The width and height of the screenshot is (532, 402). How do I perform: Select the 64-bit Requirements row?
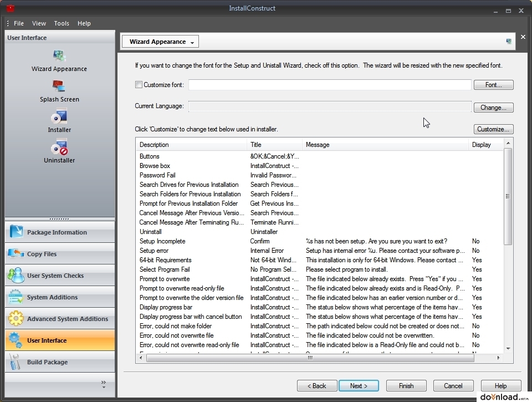pos(320,260)
